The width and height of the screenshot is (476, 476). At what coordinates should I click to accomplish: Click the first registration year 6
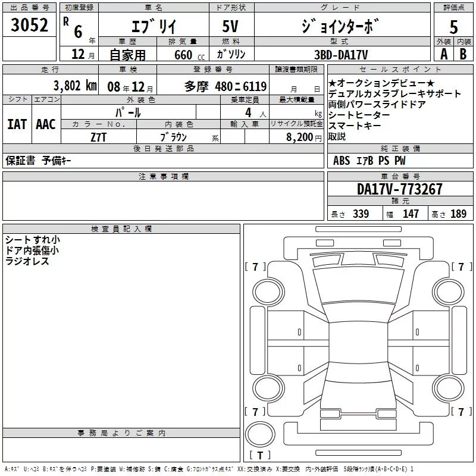[78, 32]
